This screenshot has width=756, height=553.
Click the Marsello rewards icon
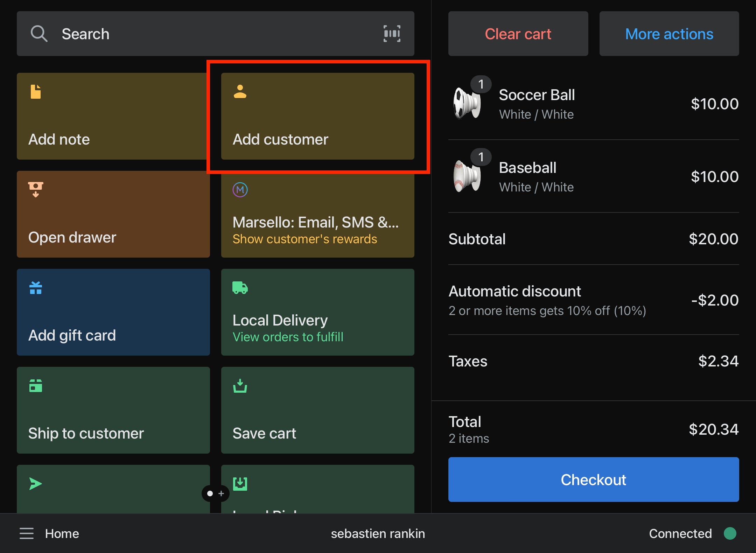pyautogui.click(x=240, y=190)
